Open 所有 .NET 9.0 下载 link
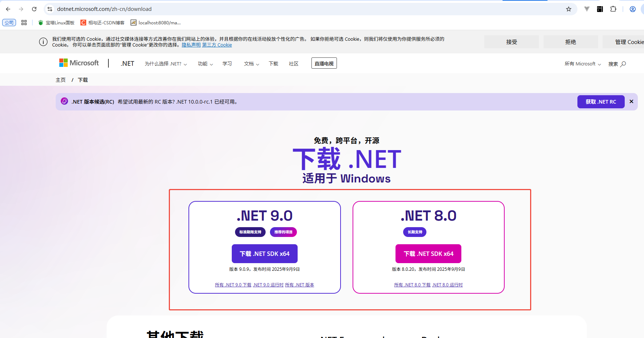 [x=233, y=285]
